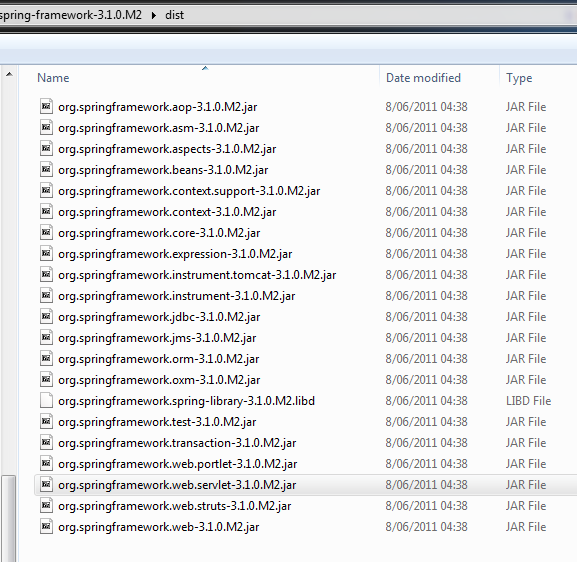The width and height of the screenshot is (577, 562).
Task: Expand the breadcrumb arrow before dist
Action: [x=153, y=15]
